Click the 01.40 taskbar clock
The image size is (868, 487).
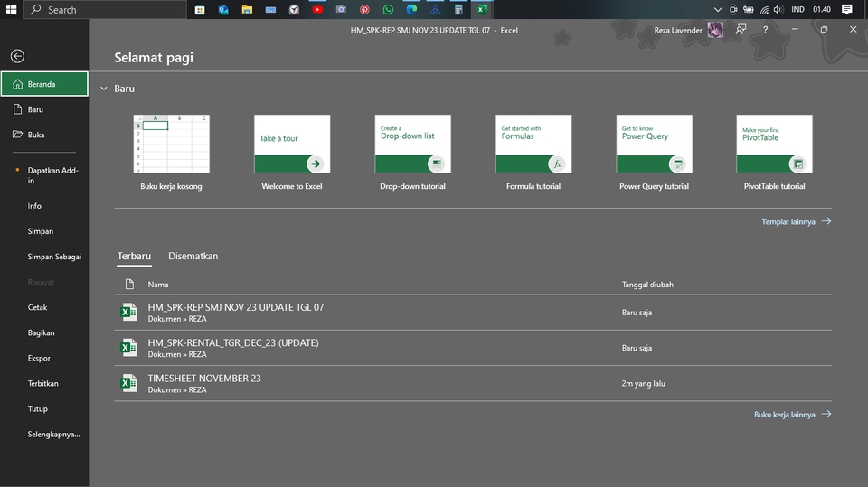822,9
